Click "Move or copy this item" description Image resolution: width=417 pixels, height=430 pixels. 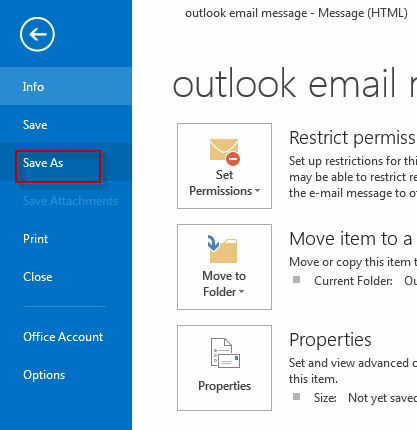353,262
